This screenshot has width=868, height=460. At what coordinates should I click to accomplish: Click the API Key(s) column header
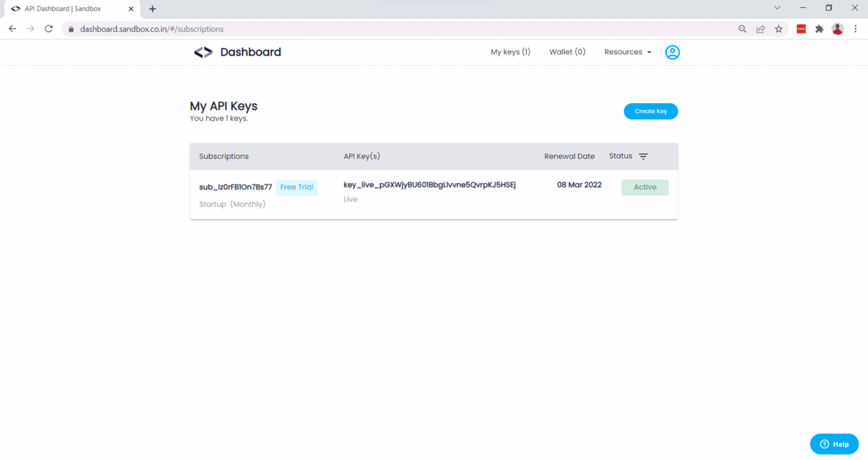(362, 156)
